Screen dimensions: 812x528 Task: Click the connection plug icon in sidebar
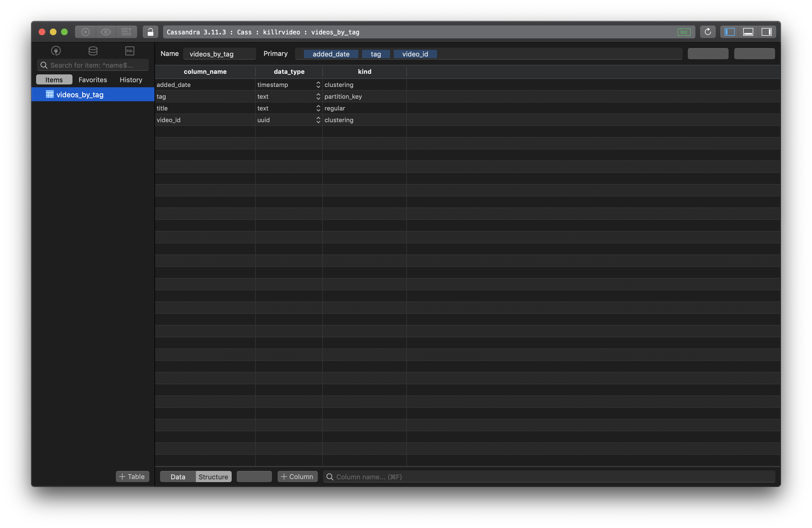click(56, 51)
